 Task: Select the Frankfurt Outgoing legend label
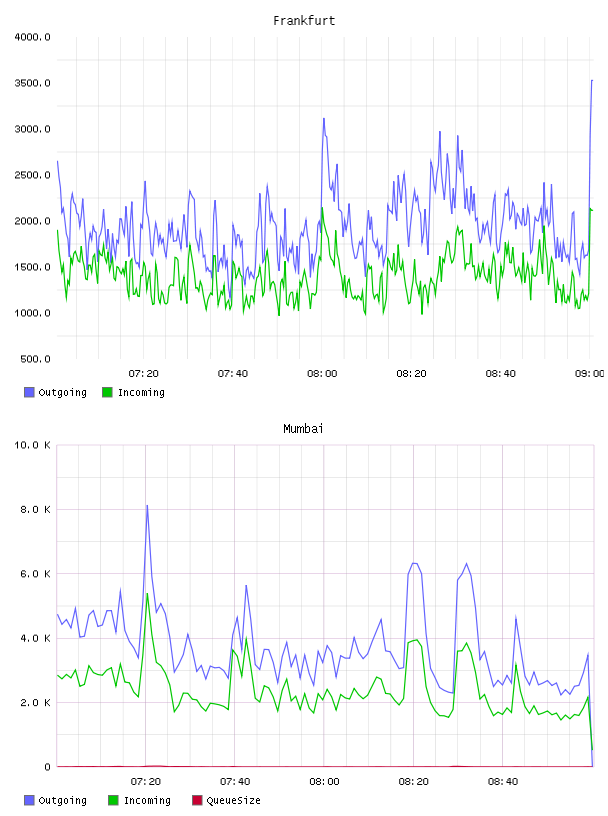(x=62, y=392)
